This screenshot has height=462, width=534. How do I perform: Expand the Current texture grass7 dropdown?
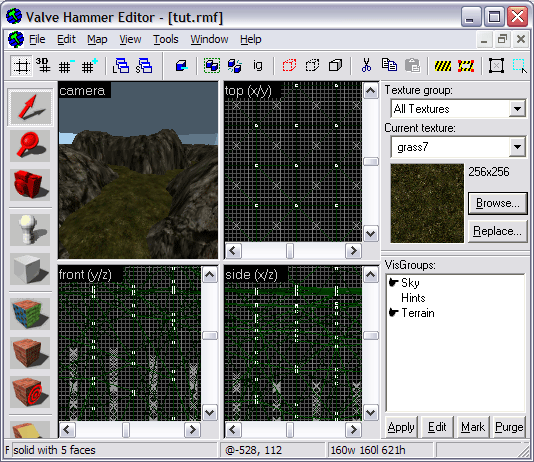(x=517, y=147)
